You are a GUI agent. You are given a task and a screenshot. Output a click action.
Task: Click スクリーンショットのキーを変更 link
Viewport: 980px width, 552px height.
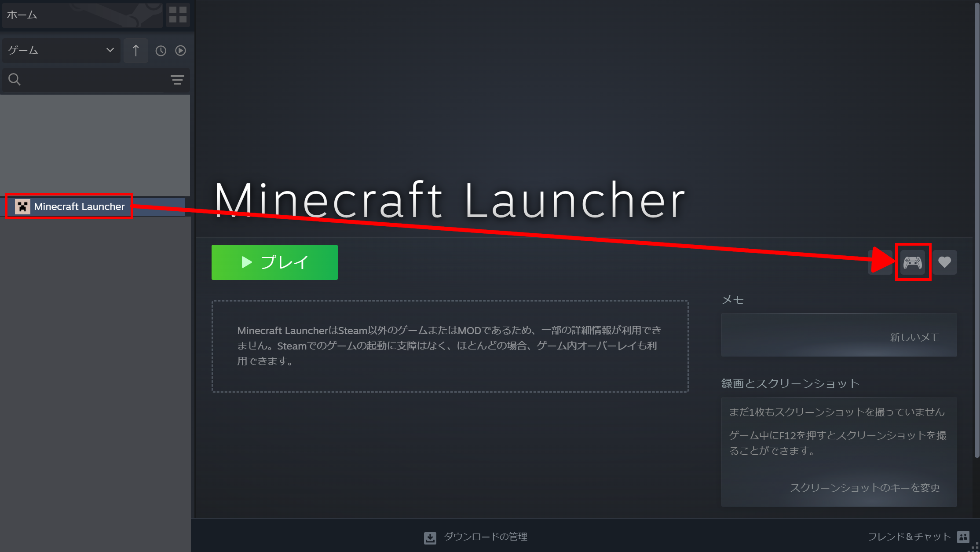pyautogui.click(x=865, y=488)
